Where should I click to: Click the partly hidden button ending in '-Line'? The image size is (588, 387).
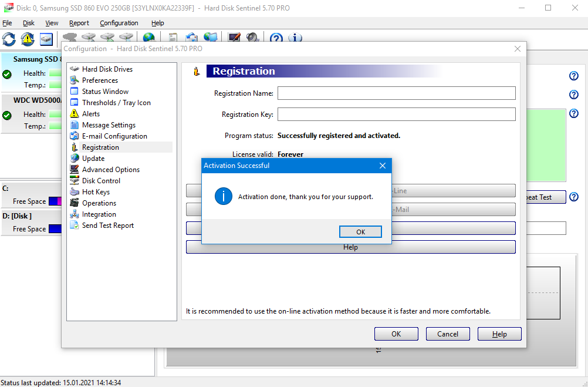454,191
